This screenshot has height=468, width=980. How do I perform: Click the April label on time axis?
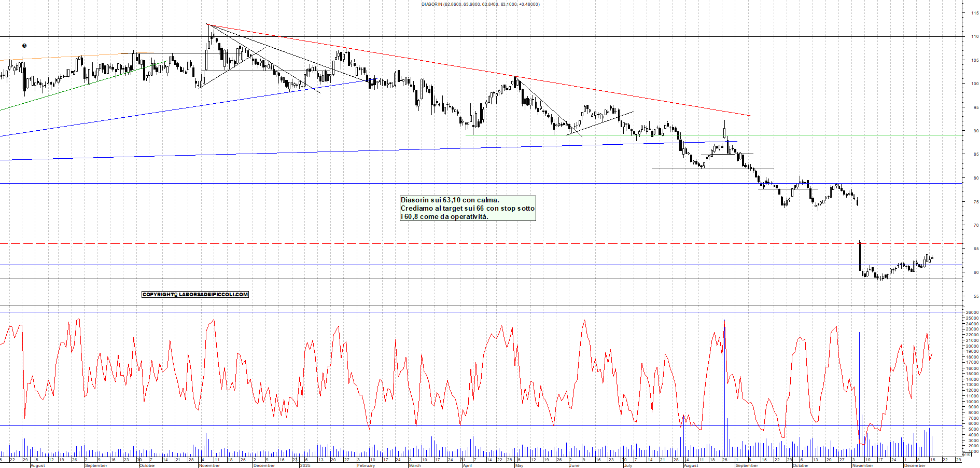(x=467, y=465)
